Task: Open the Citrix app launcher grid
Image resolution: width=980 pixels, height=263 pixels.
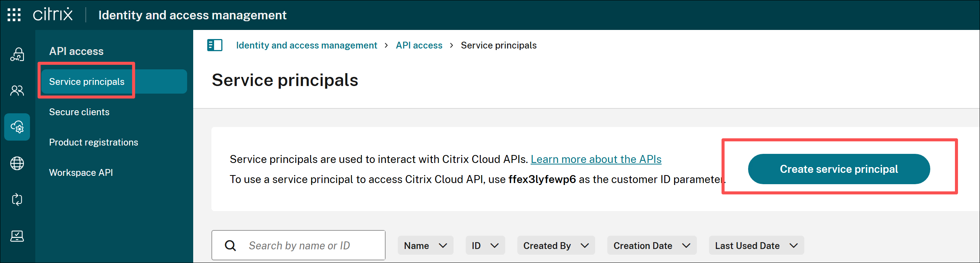Action: (x=14, y=15)
